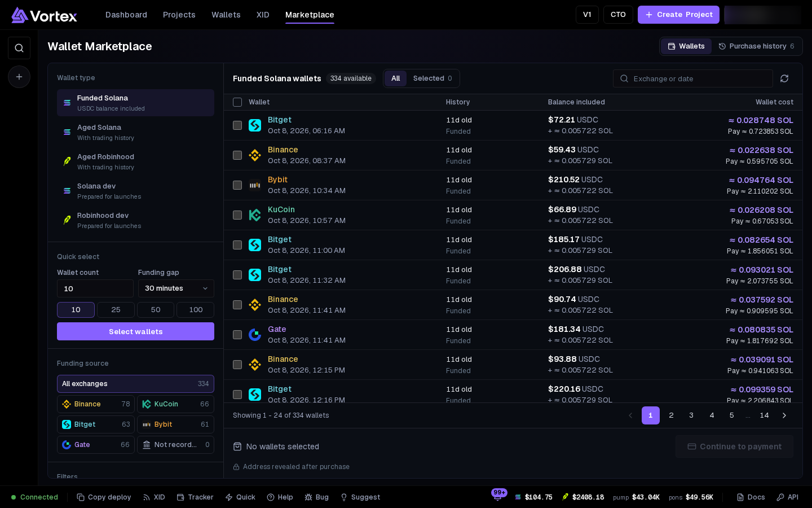Open the sidebar search icon

[x=19, y=48]
